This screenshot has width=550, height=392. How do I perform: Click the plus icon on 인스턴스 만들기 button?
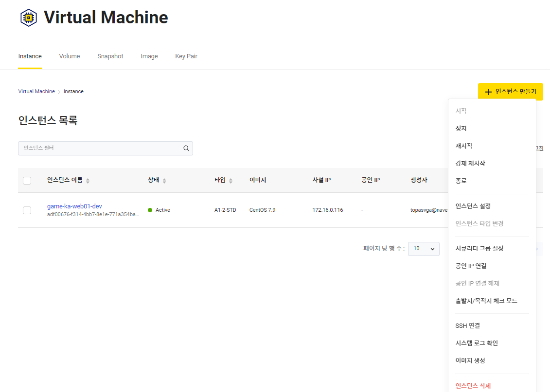click(488, 91)
